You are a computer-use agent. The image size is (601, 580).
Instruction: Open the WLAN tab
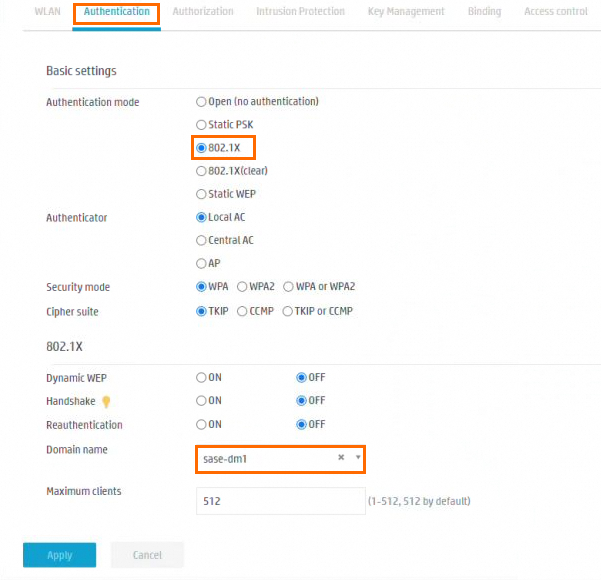[48, 12]
